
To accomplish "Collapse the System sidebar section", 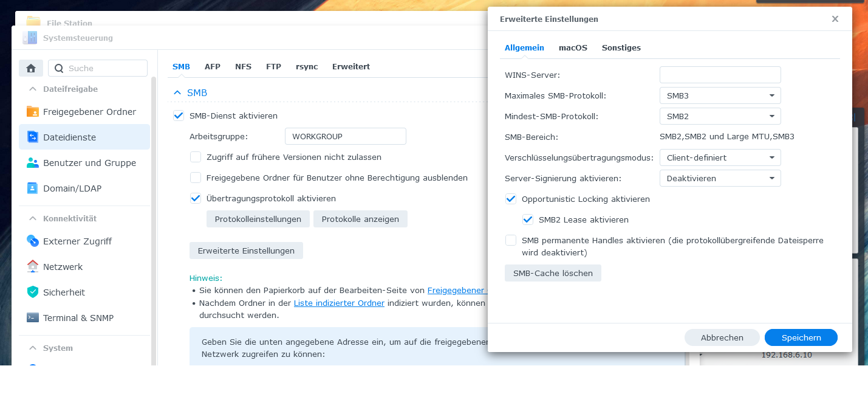I will pos(32,348).
